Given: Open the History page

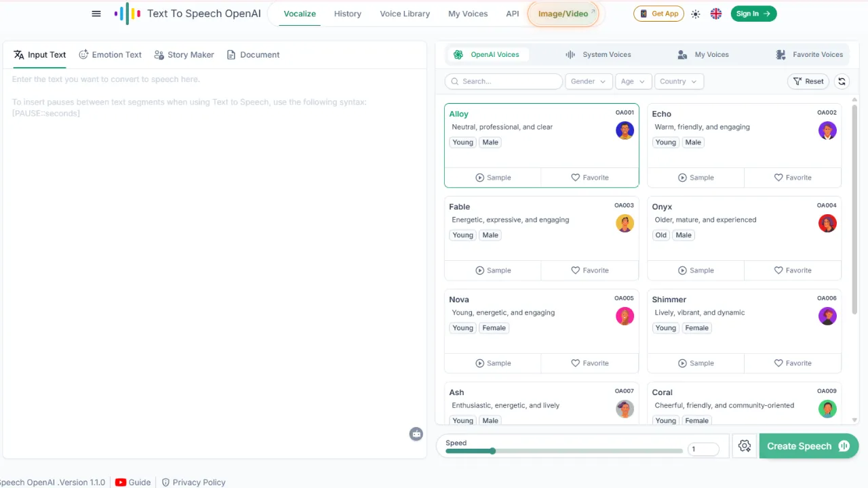Looking at the screenshot, I should tap(347, 14).
